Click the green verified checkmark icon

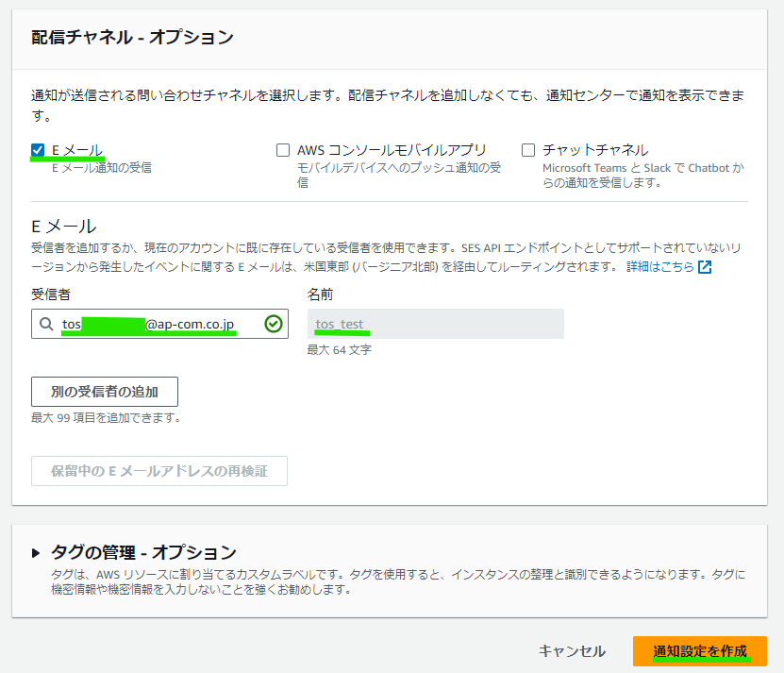point(274,324)
